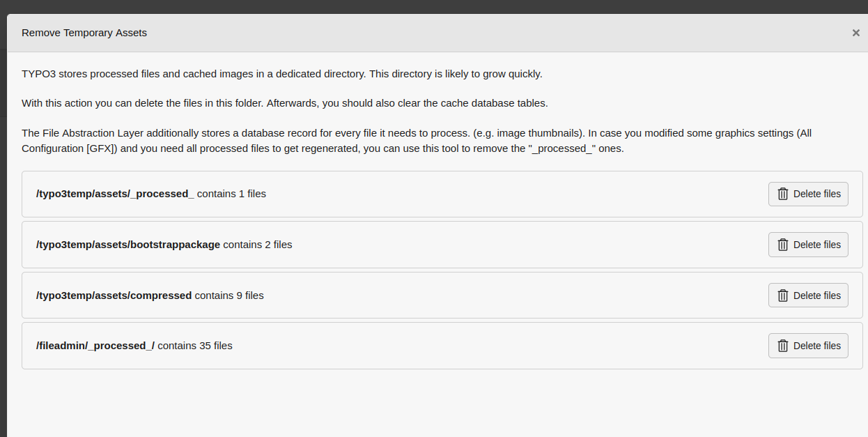The image size is (868, 437).
Task: Click trash icon in the bootstrappackage row
Action: [783, 245]
